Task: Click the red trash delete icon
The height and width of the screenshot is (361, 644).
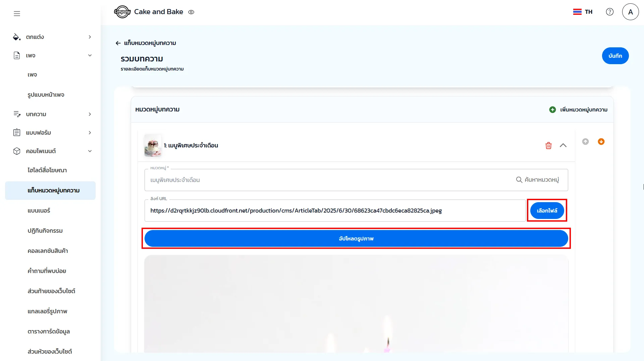Action: click(x=548, y=145)
